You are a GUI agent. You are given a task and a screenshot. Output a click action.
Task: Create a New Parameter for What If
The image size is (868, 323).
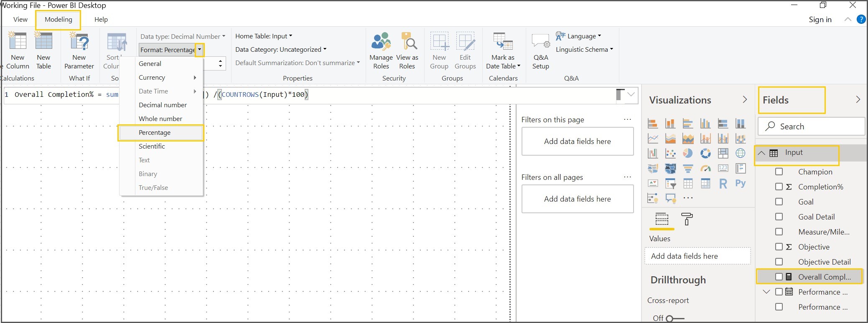[79, 50]
